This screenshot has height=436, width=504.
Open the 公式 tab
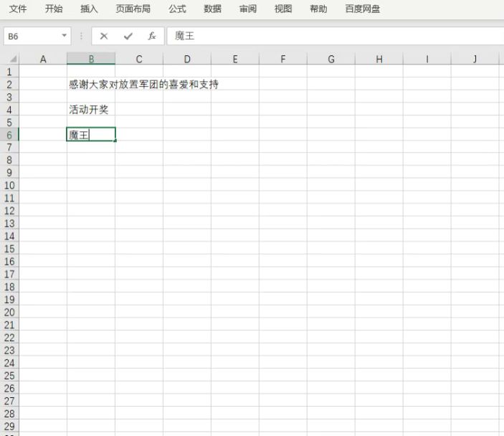click(177, 9)
